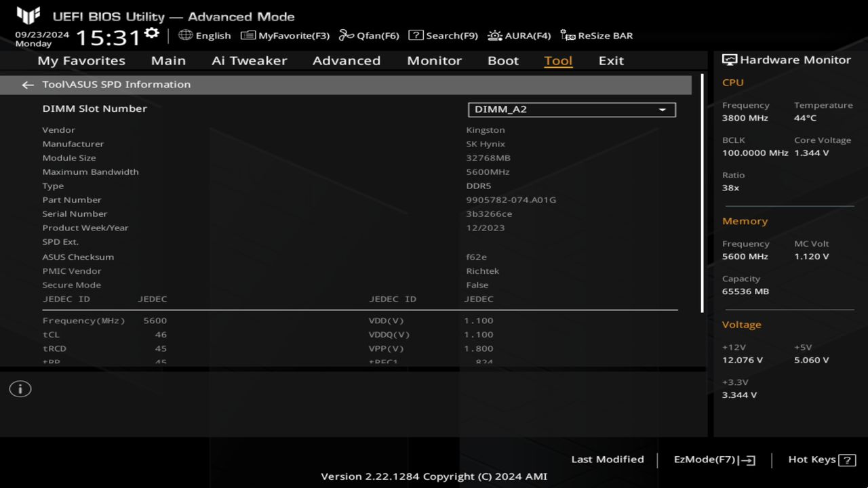Image resolution: width=868 pixels, height=488 pixels.
Task: Open the Search(F9) tool
Action: coord(443,35)
